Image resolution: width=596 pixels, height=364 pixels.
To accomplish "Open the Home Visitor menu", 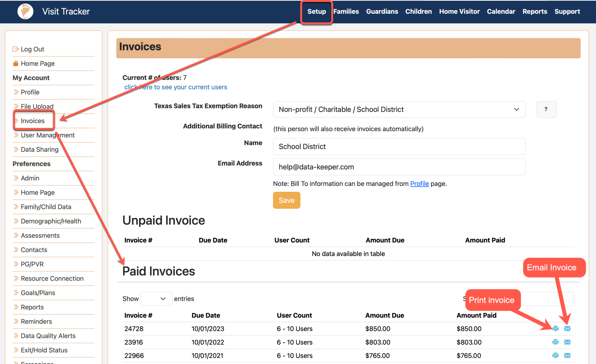I will (x=460, y=11).
